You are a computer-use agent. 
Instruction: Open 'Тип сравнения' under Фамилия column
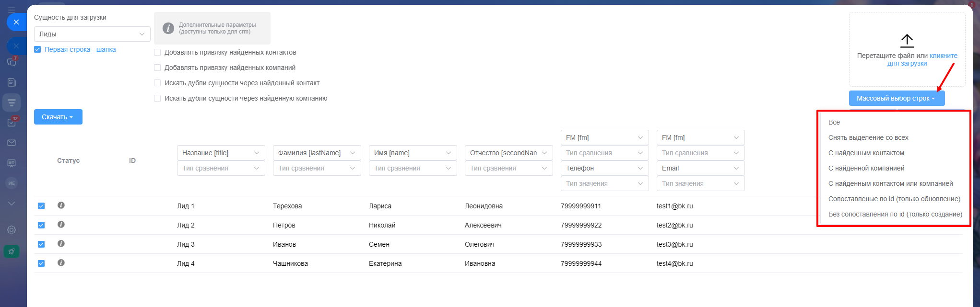point(317,168)
